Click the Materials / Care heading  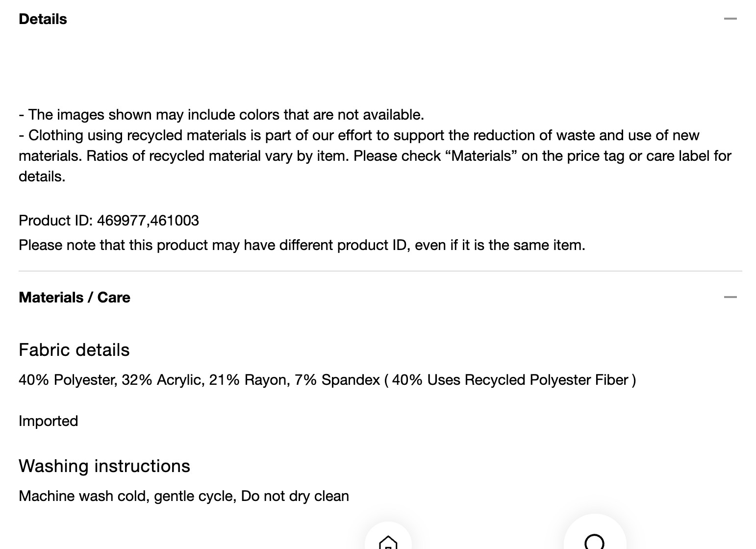[x=75, y=298]
